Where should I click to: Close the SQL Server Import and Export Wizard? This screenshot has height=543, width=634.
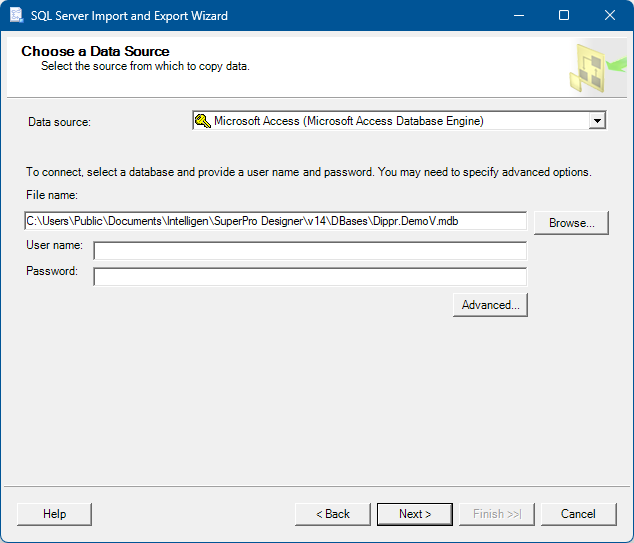pyautogui.click(x=610, y=15)
